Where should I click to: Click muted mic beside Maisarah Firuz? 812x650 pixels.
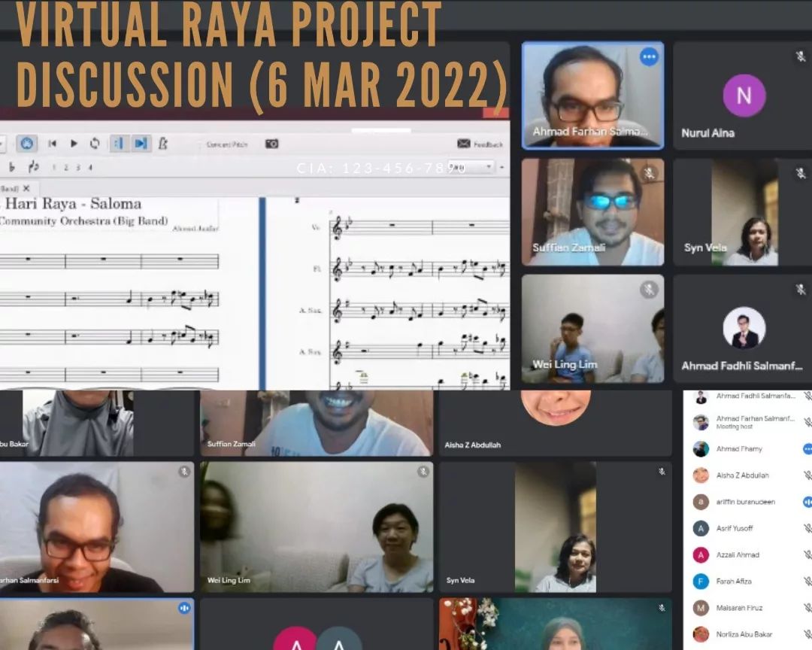click(807, 608)
